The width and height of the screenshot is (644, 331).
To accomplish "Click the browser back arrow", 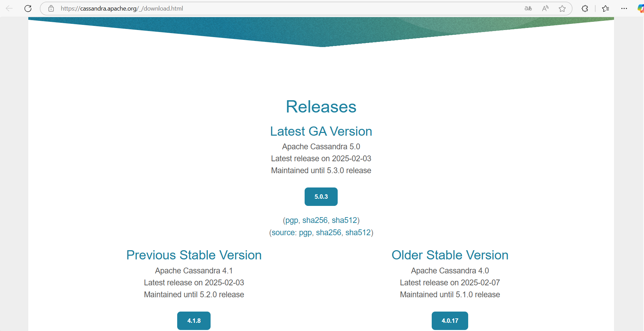I will pyautogui.click(x=9, y=9).
